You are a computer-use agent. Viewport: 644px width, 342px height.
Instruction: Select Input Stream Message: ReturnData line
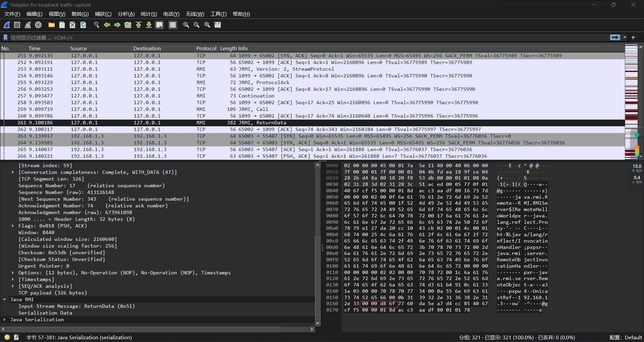tap(76, 306)
